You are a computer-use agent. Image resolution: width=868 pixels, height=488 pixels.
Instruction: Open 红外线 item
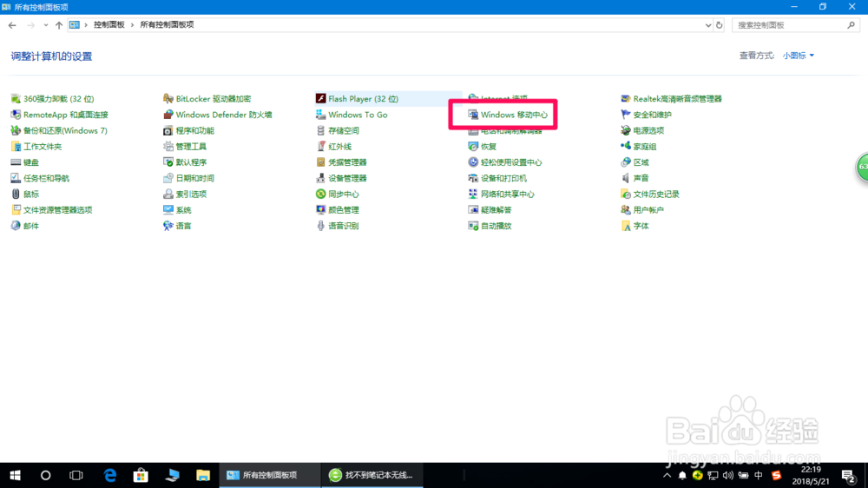pos(334,147)
